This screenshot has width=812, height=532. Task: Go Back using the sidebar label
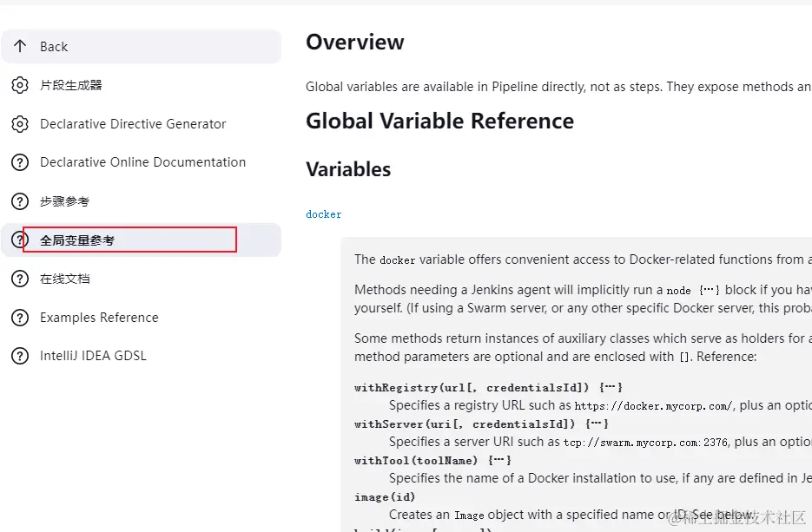(x=54, y=47)
